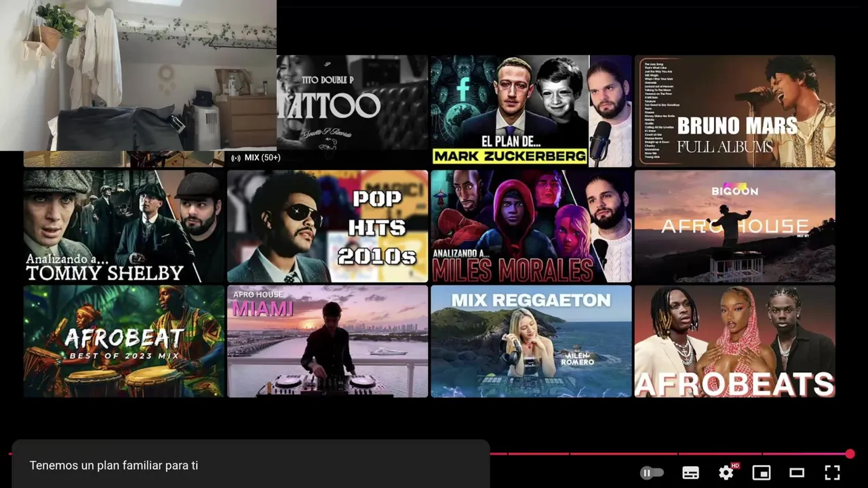The image size is (868, 488).
Task: Toggle the autoplay switch
Action: [x=652, y=473]
